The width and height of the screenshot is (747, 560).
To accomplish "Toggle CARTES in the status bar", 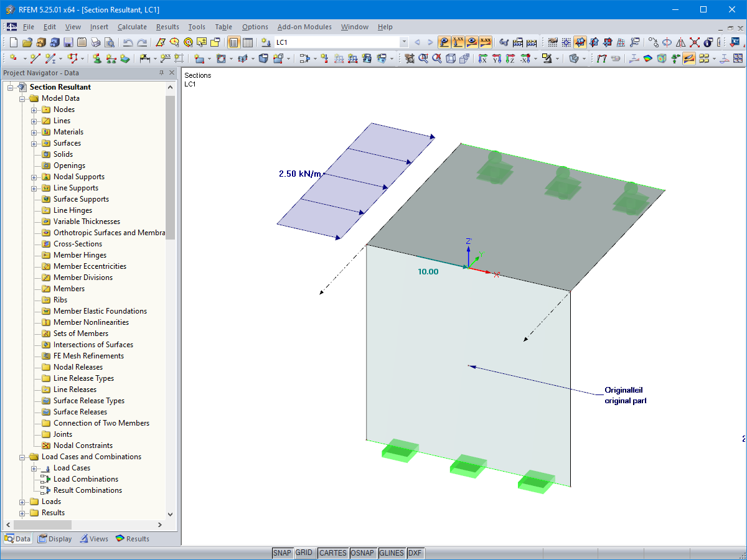I will click(332, 553).
